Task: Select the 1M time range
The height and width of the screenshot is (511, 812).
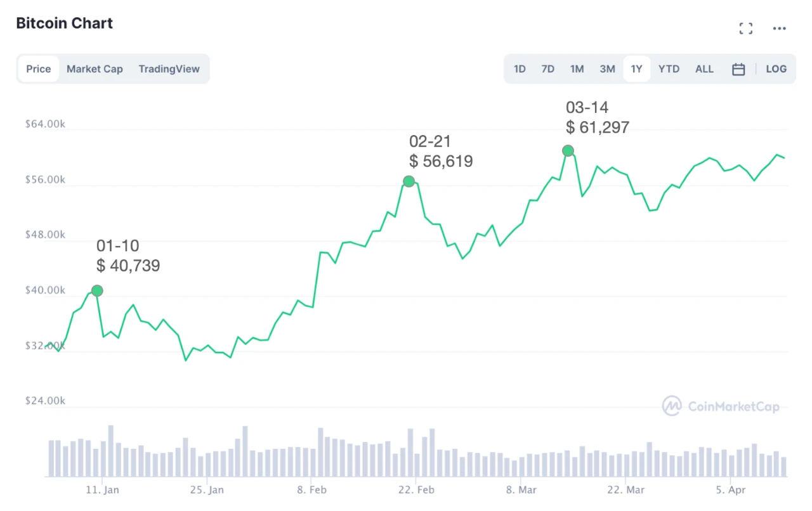Action: [577, 69]
